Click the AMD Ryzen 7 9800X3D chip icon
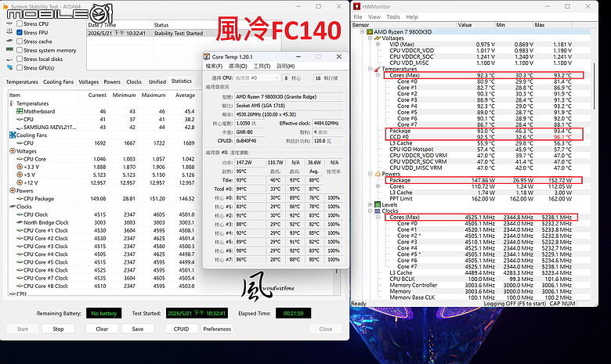The height and width of the screenshot is (364, 611). [x=371, y=32]
